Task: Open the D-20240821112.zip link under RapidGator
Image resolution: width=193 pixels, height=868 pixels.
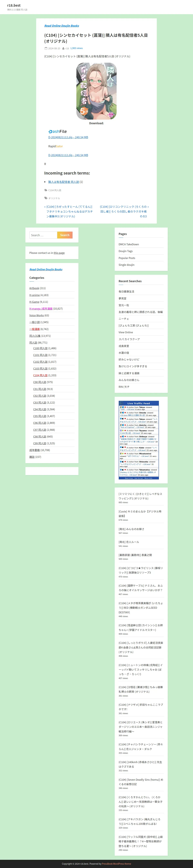Action: 68,155
